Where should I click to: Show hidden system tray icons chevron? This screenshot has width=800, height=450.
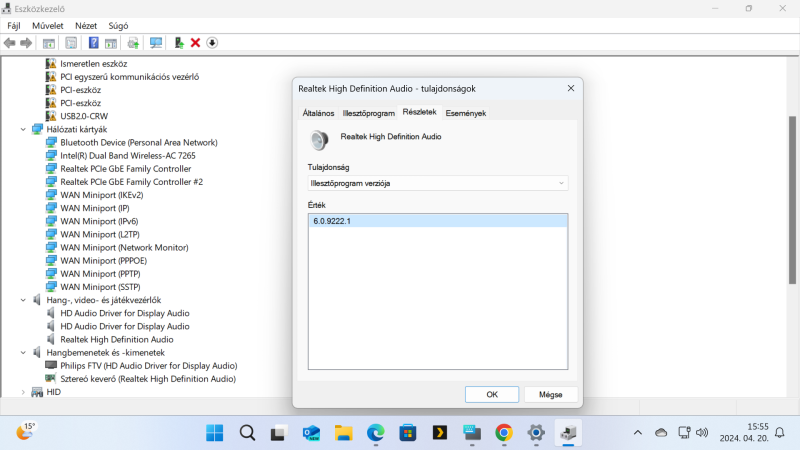pos(638,433)
